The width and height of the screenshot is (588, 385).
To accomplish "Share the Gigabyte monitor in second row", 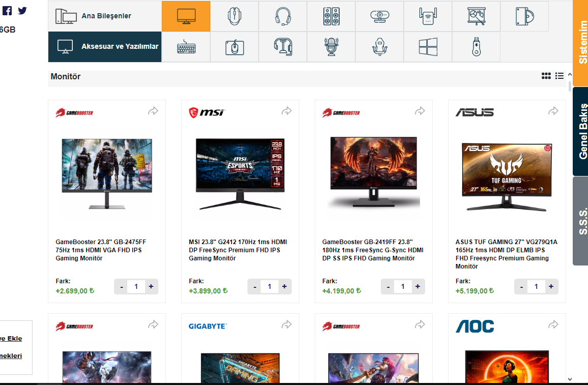I will point(287,324).
